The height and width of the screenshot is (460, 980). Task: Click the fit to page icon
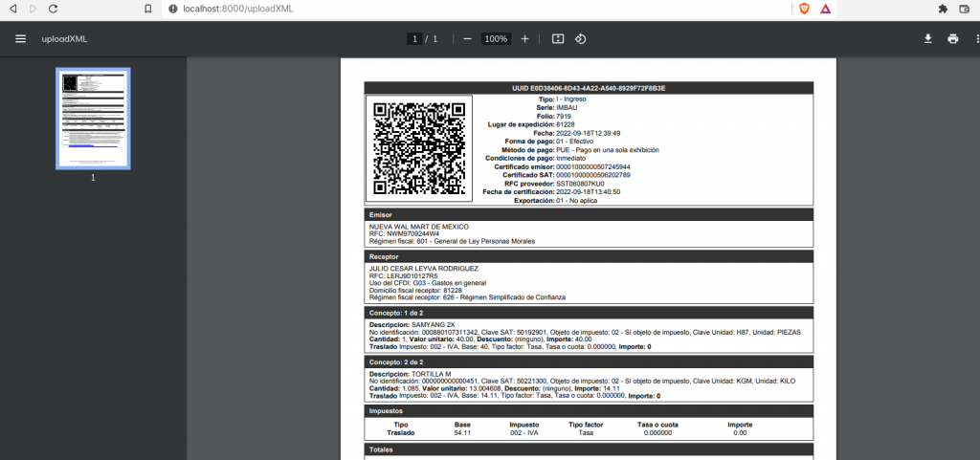558,39
